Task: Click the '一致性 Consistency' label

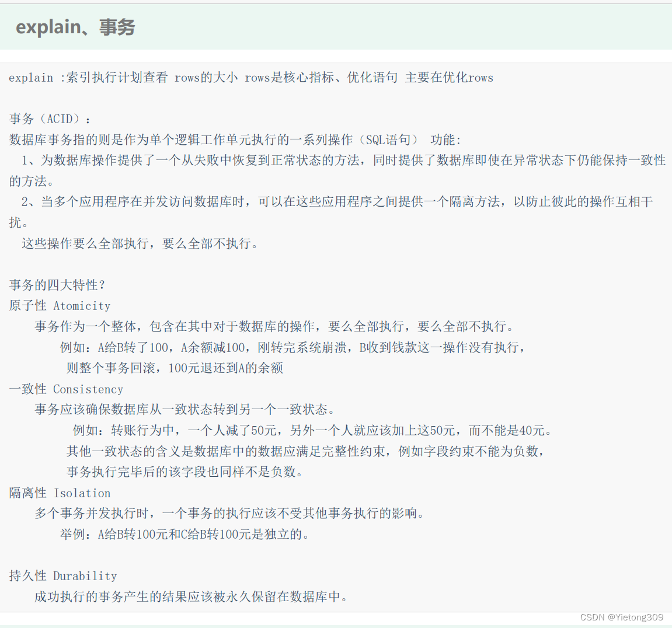Action: (x=66, y=389)
